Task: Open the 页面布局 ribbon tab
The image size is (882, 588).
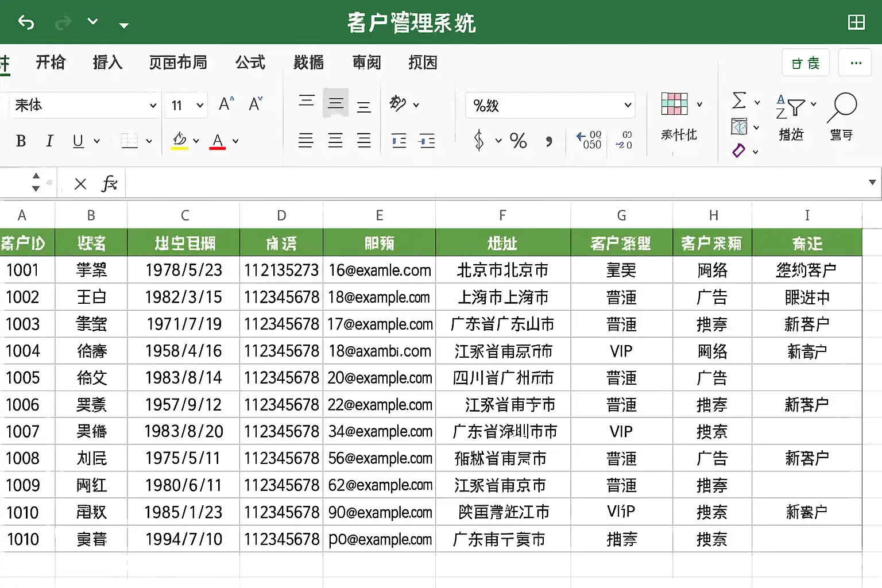Action: (x=178, y=62)
